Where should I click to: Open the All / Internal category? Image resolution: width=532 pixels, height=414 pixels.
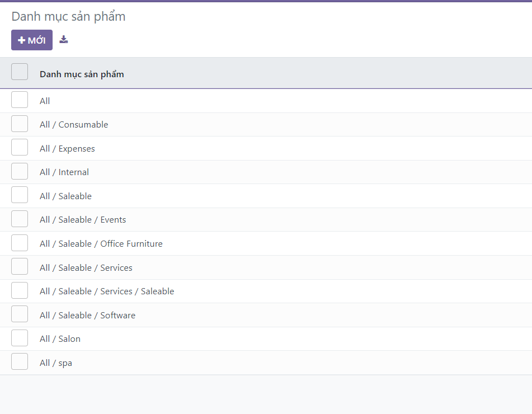64,172
